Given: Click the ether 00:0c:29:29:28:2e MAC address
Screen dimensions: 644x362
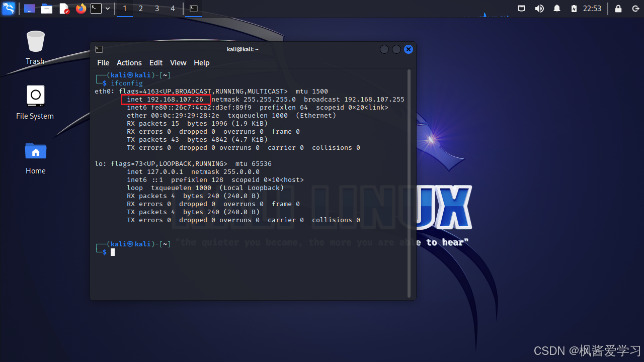Looking at the screenshot, I should tap(173, 116).
